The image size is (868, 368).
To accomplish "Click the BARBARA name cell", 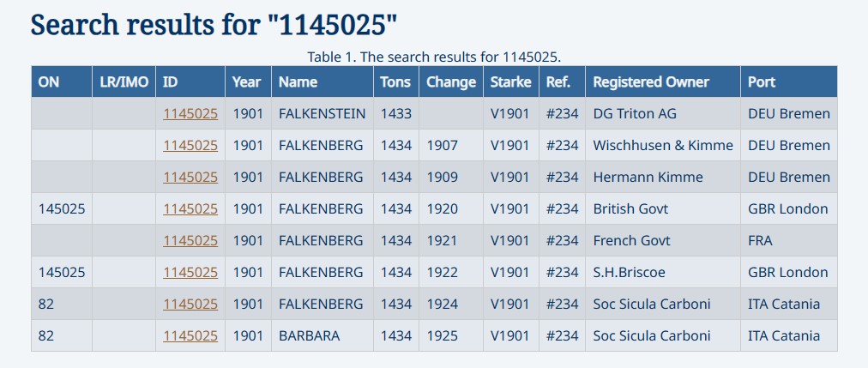I will pyautogui.click(x=309, y=335).
